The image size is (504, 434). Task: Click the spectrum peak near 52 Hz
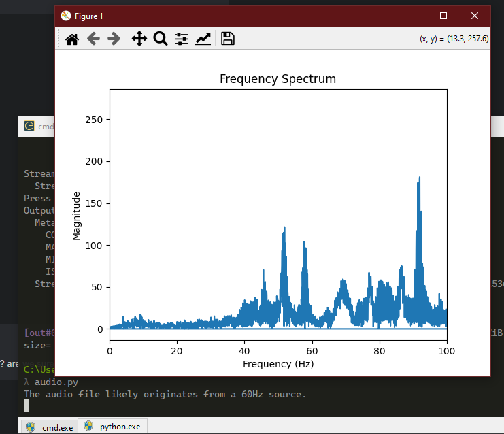click(x=284, y=229)
